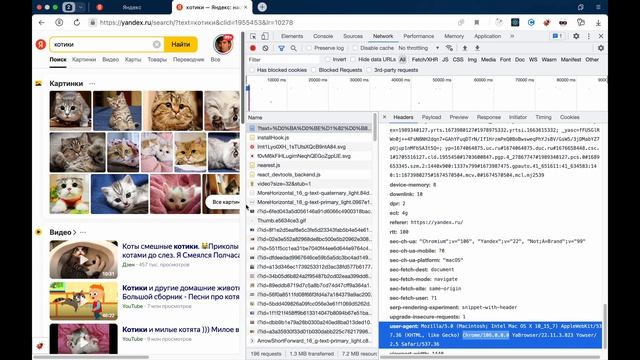Viewport: 640px width, 360px height.
Task: Filter requests by Img type
Action: pos(472,60)
